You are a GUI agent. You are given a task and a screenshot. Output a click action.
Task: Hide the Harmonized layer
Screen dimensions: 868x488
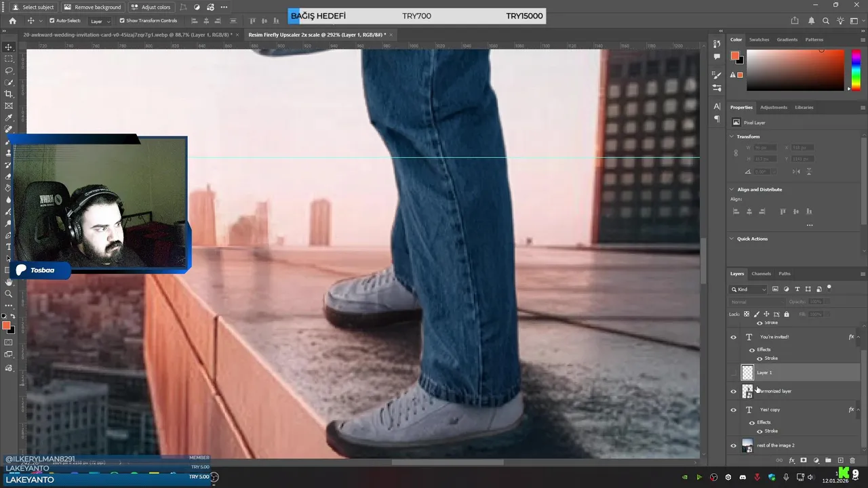point(733,391)
